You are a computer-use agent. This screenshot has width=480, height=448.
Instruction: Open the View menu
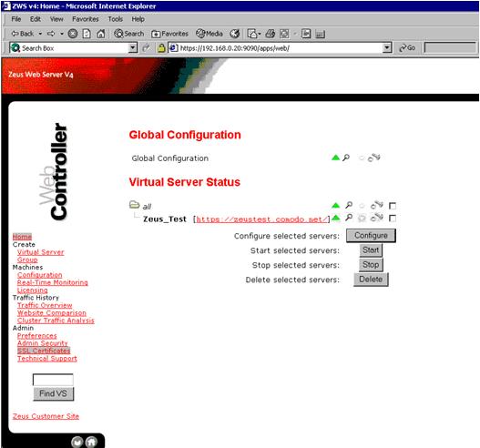[x=56, y=19]
